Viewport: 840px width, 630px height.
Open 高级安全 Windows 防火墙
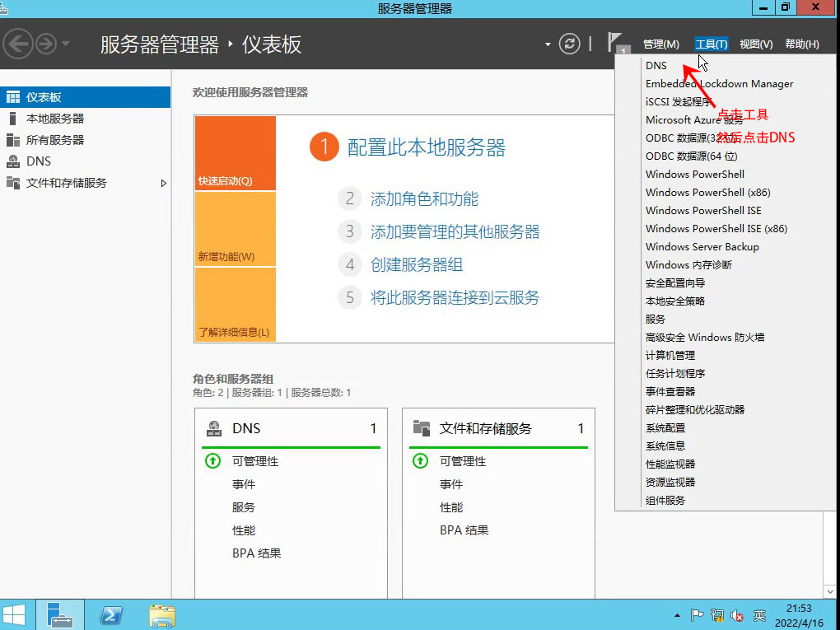705,338
